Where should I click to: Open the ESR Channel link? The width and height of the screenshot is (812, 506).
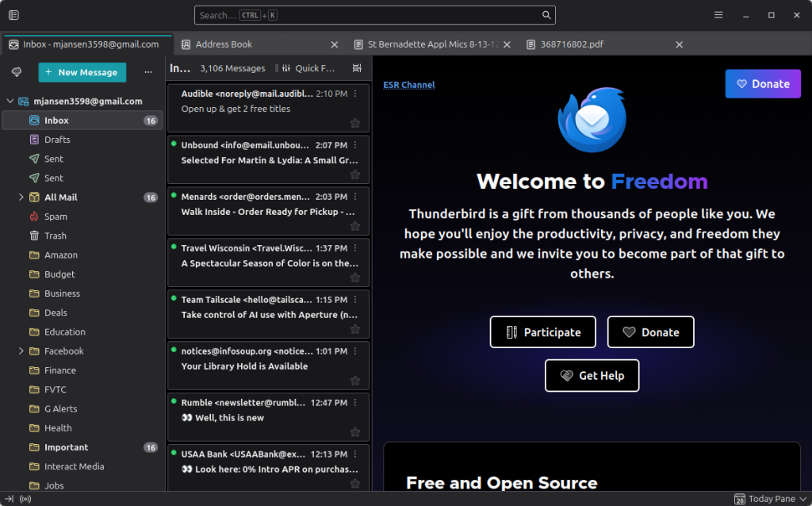pos(408,84)
